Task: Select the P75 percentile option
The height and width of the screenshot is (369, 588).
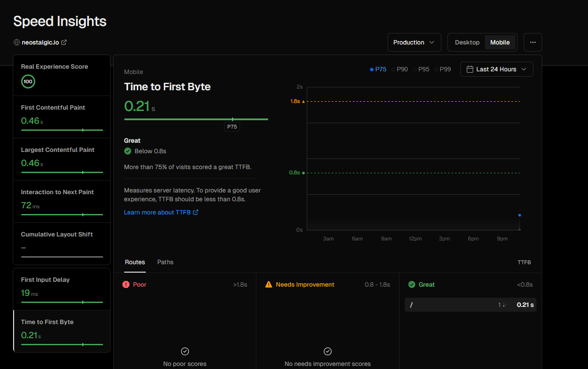Action: point(378,69)
